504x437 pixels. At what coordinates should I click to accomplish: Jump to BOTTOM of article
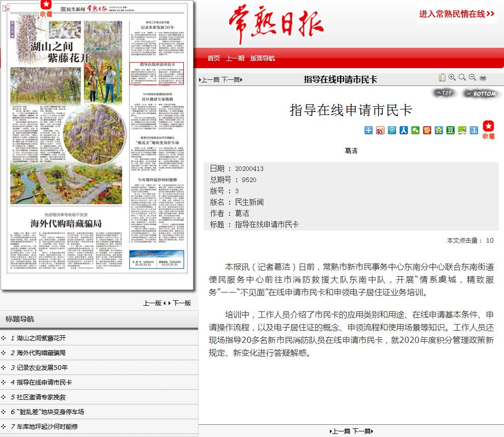(481, 94)
